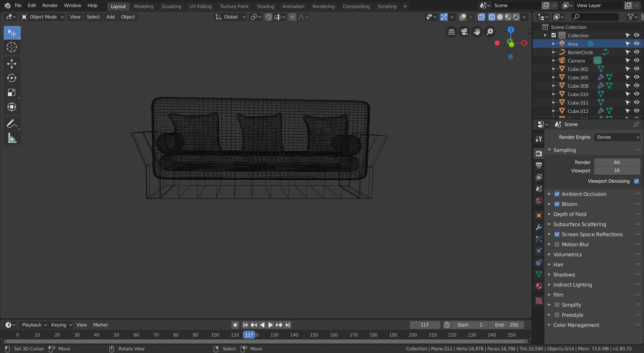The height and width of the screenshot is (353, 644).
Task: Click the zoom view magnifier icon
Action: pos(490,32)
